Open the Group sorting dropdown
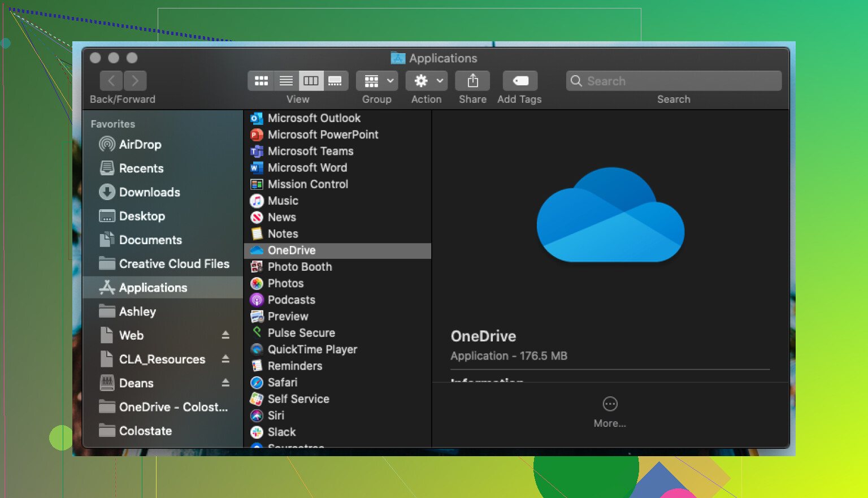The image size is (868, 498). point(377,81)
